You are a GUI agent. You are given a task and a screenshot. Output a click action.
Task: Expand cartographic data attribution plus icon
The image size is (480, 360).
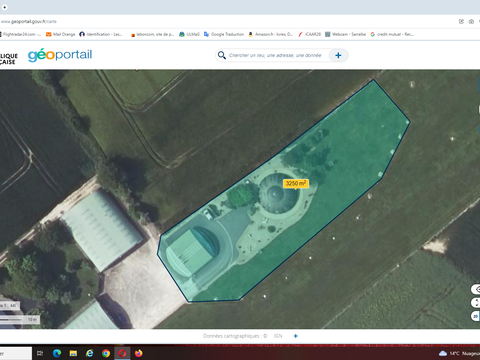(295, 336)
